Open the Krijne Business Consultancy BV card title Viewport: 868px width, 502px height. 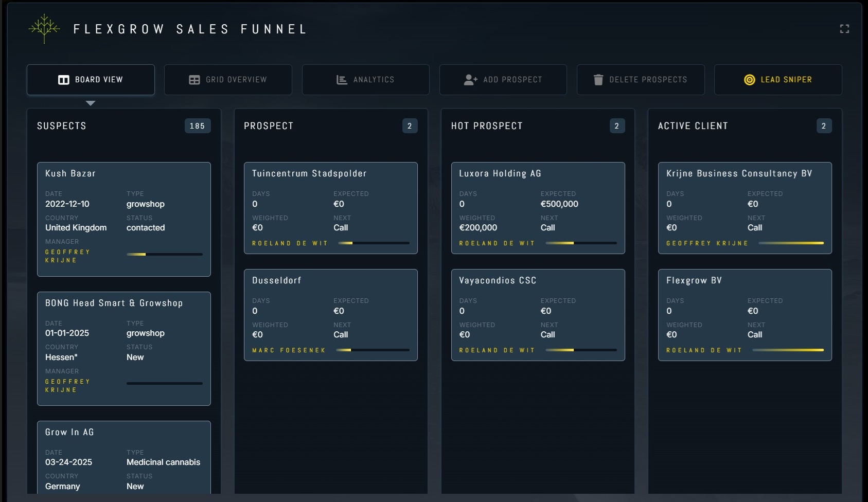(x=739, y=173)
